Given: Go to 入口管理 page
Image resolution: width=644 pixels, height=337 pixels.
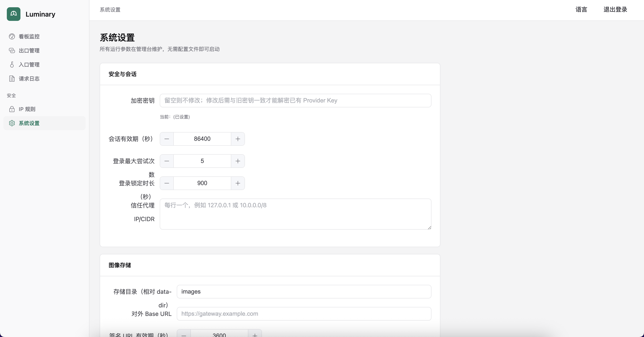Looking at the screenshot, I should pyautogui.click(x=45, y=65).
